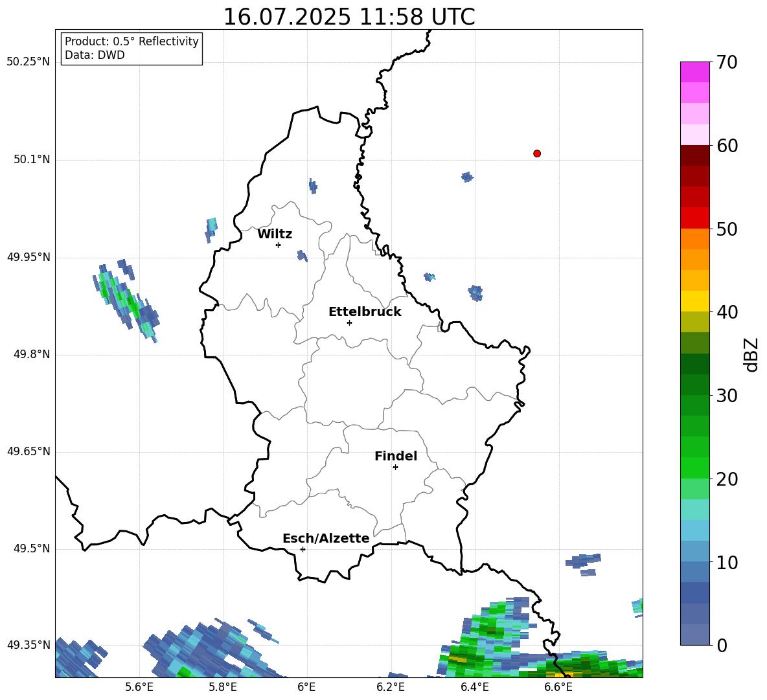Click the red radar site marker
Image resolution: width=767 pixels, height=700 pixels.
tap(536, 153)
